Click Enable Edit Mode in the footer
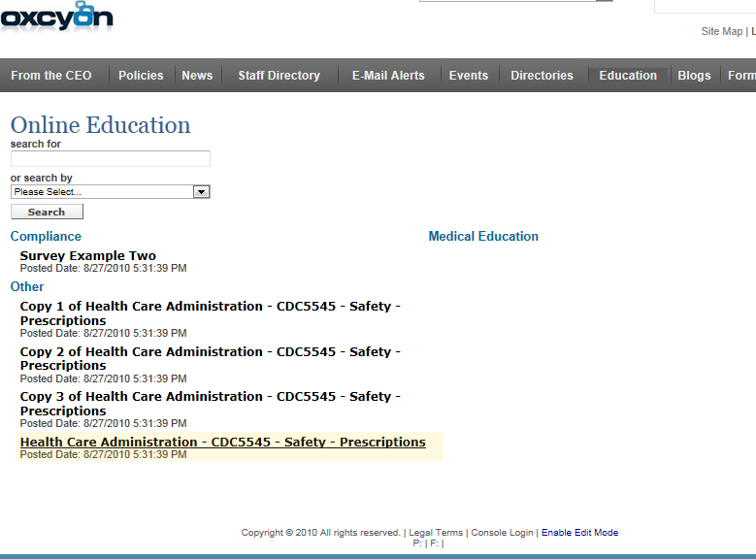 [579, 533]
